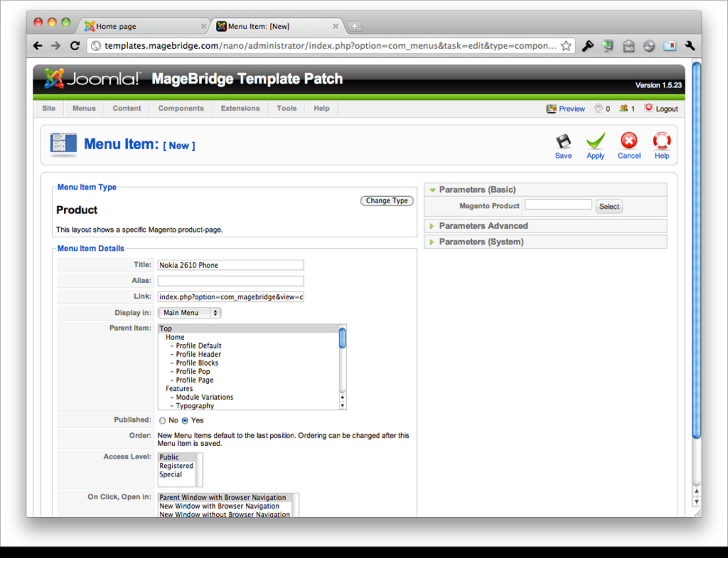Open the Content menu
This screenshot has width=728, height=561.
[x=127, y=108]
